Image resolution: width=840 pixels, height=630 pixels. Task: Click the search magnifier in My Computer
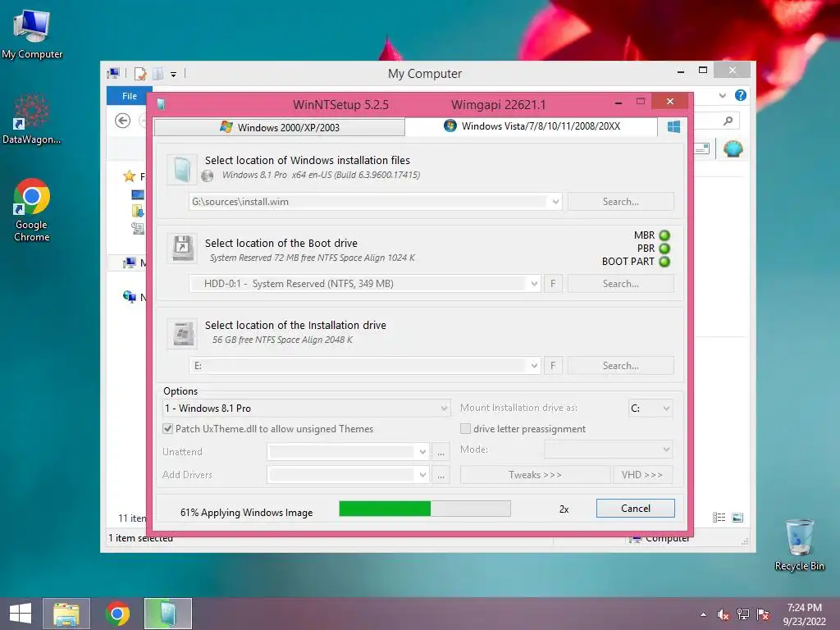728,121
